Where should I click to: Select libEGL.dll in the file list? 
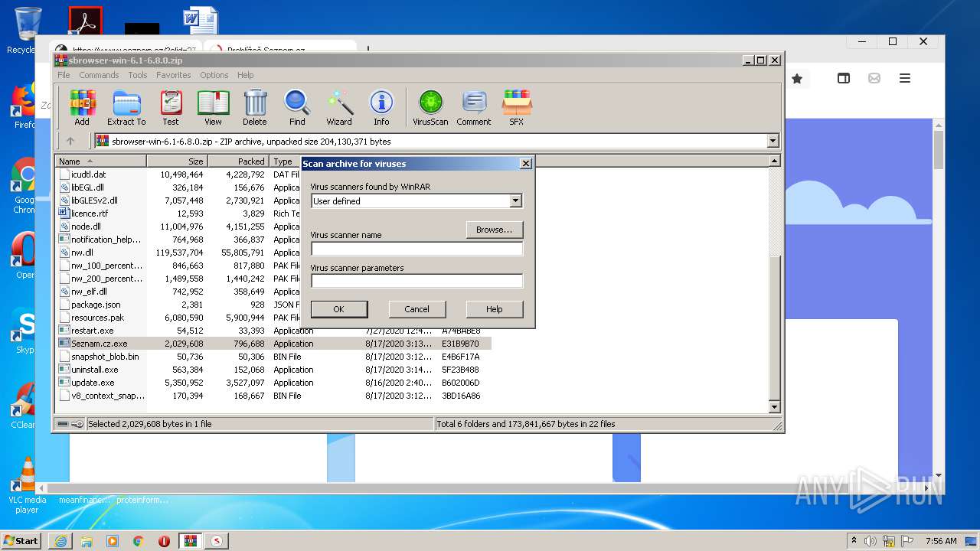(x=87, y=187)
